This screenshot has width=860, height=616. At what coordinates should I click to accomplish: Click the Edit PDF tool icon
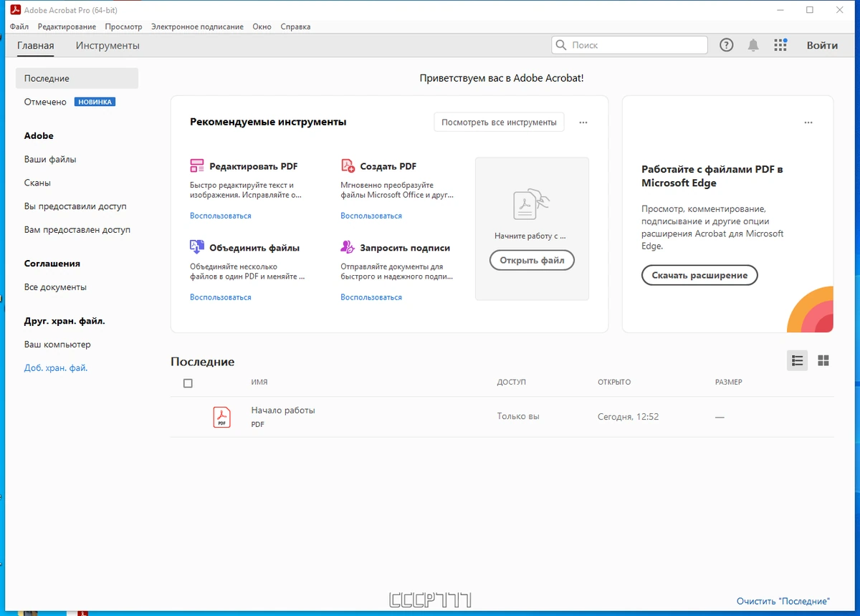click(197, 166)
